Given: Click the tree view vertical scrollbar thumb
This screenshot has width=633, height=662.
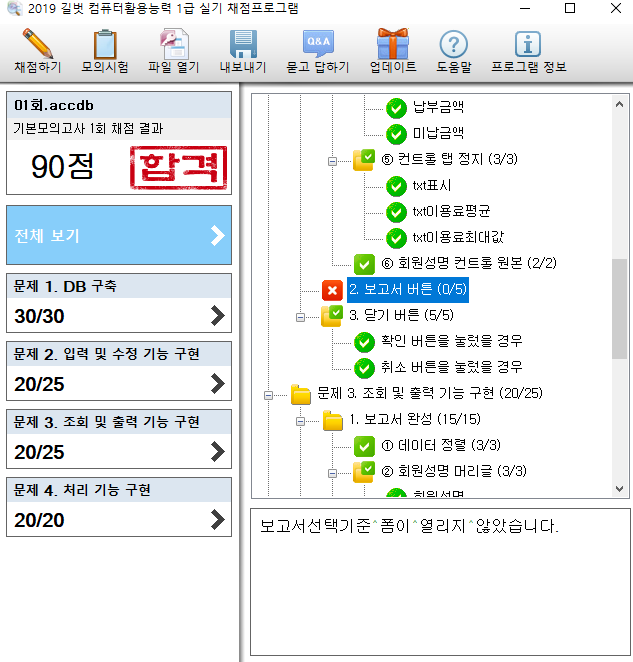Looking at the screenshot, I should [x=619, y=308].
